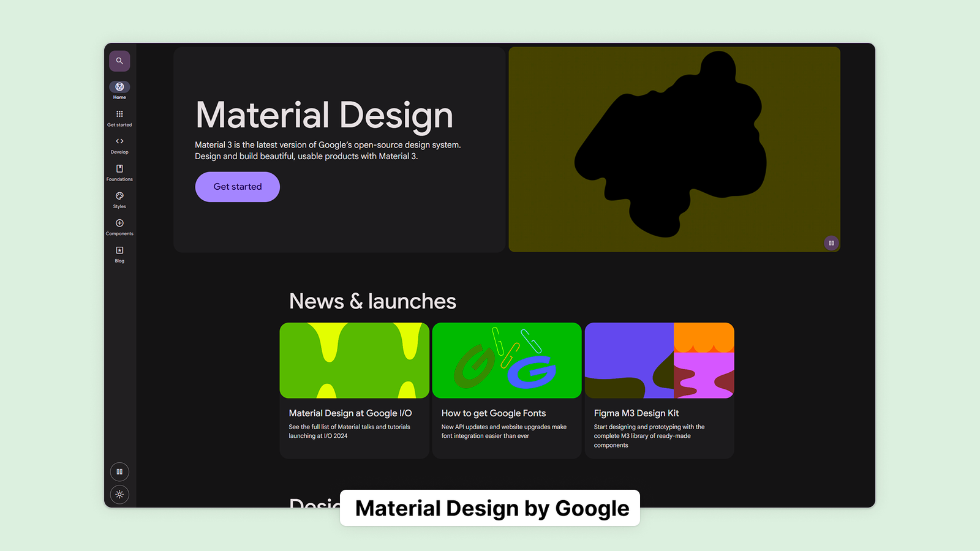Click the 'News & launches' heading
The image size is (980, 551).
(372, 301)
